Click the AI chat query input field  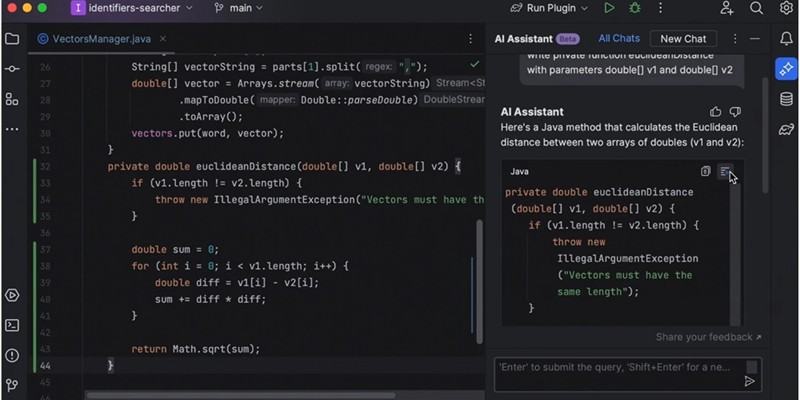[615, 367]
